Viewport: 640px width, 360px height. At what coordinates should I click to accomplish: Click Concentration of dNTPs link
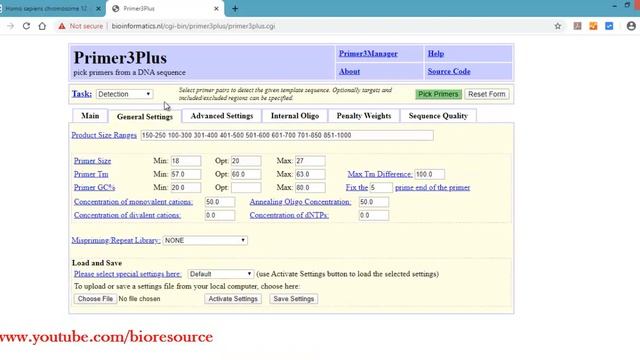point(289,216)
